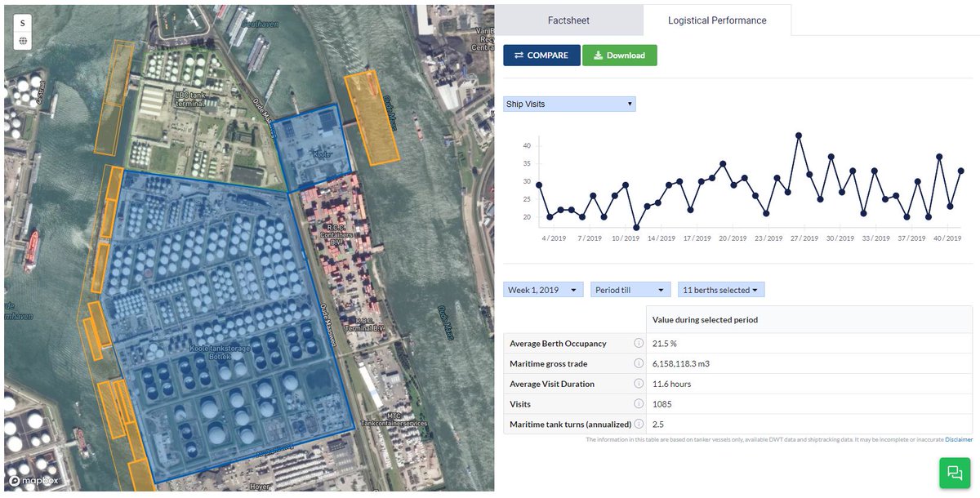The width and height of the screenshot is (980, 498).
Task: Click the globe icon on the map
Action: (x=23, y=41)
